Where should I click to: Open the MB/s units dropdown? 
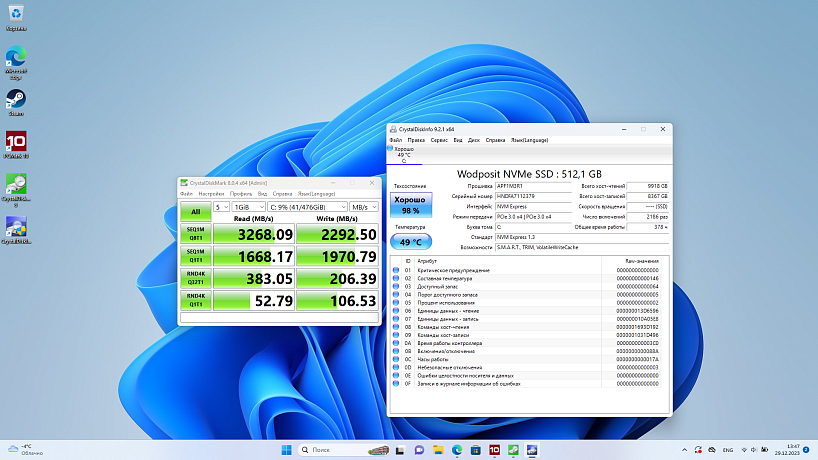[364, 207]
